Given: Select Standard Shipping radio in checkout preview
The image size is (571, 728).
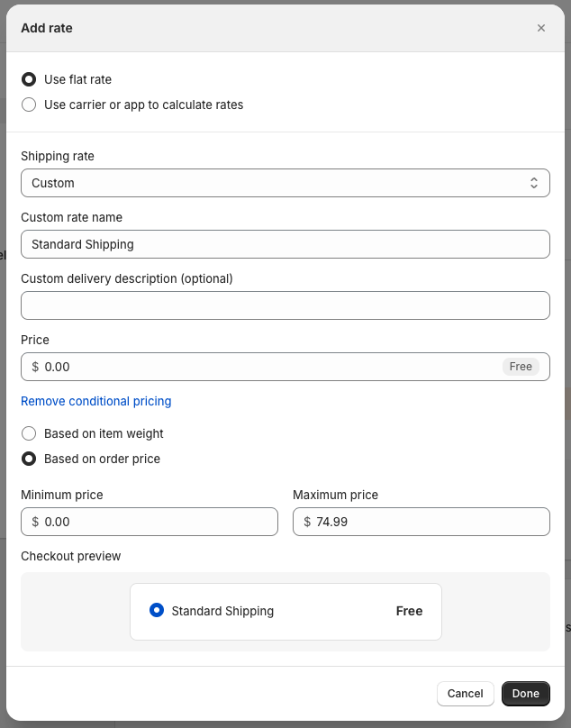Looking at the screenshot, I should pos(157,611).
